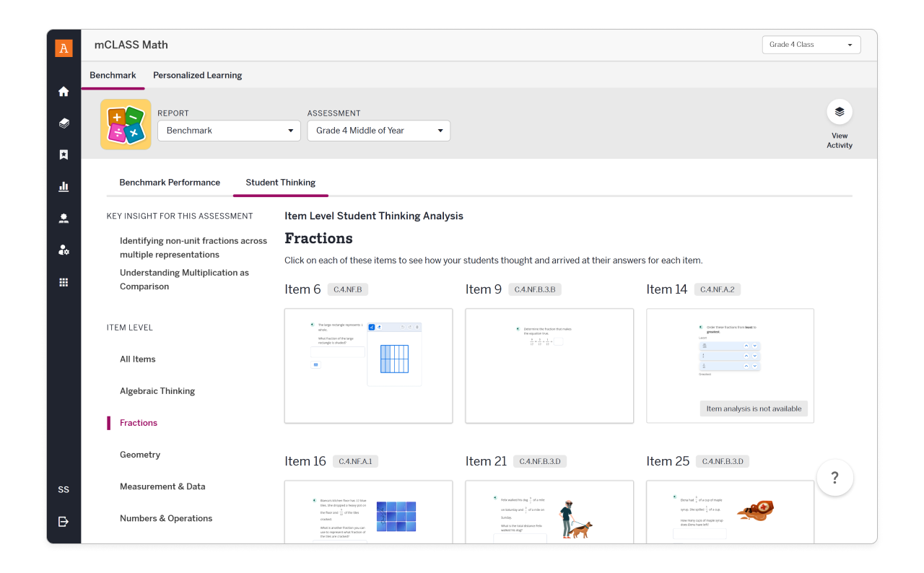Click the C.4.NF.A.1 standard tag
This screenshot has height=573, width=924.
(x=355, y=461)
